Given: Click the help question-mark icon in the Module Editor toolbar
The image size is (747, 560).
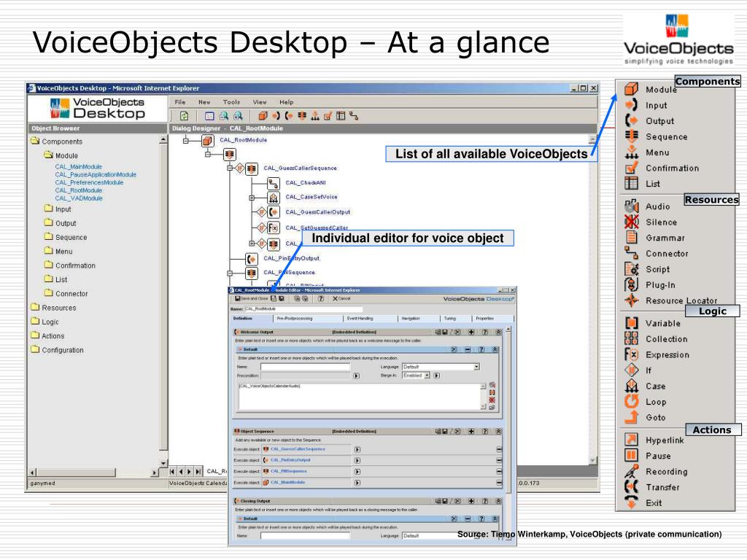Looking at the screenshot, I should [x=321, y=298].
